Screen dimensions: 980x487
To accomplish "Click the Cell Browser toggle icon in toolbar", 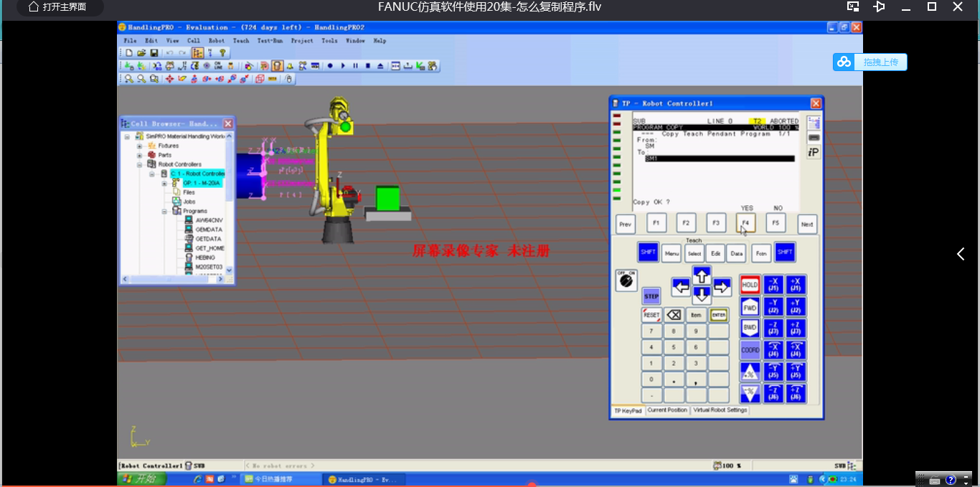I will pos(197,53).
